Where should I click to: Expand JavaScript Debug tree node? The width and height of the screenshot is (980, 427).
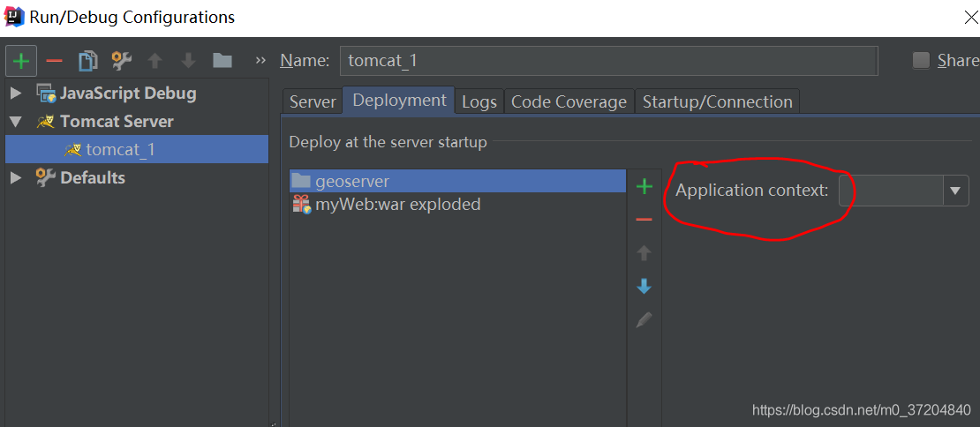pyautogui.click(x=16, y=94)
